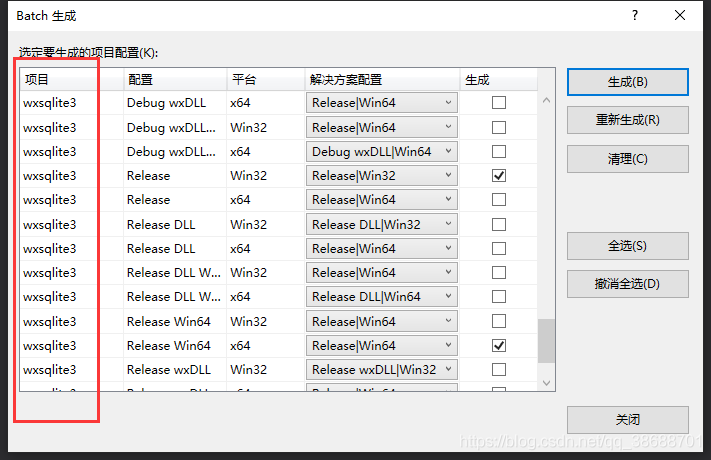
Task: Open solution config dropdown for Release DLL x64 row
Action: 382,249
